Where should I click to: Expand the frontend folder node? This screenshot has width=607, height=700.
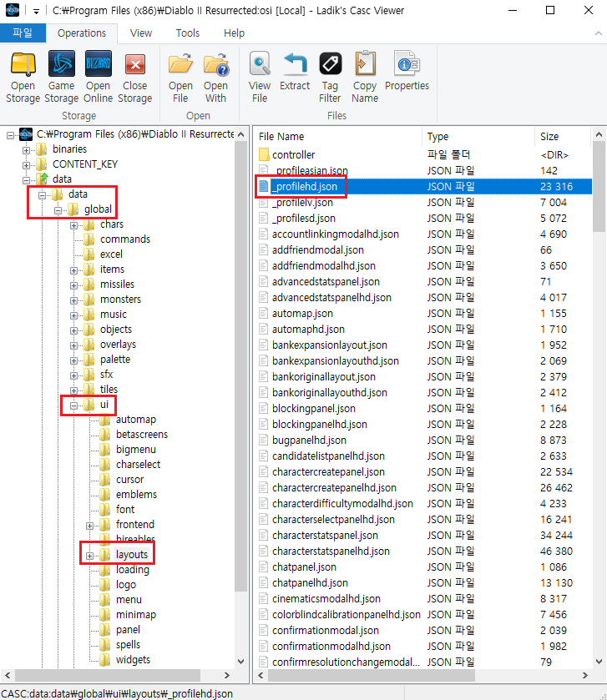coord(90,526)
